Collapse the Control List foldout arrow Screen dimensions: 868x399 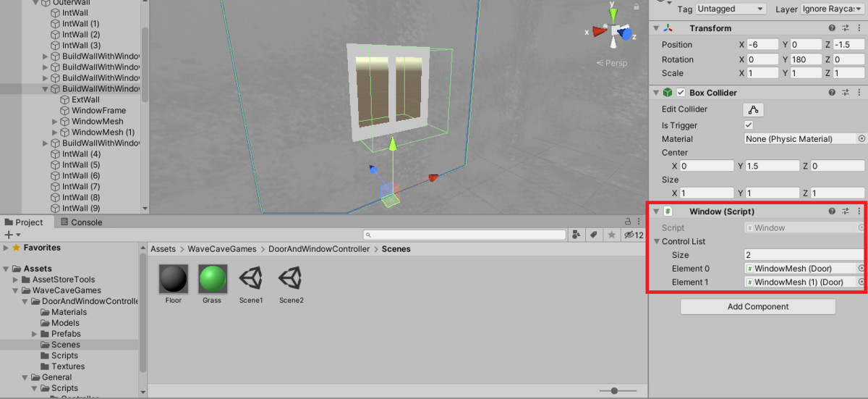[657, 241]
